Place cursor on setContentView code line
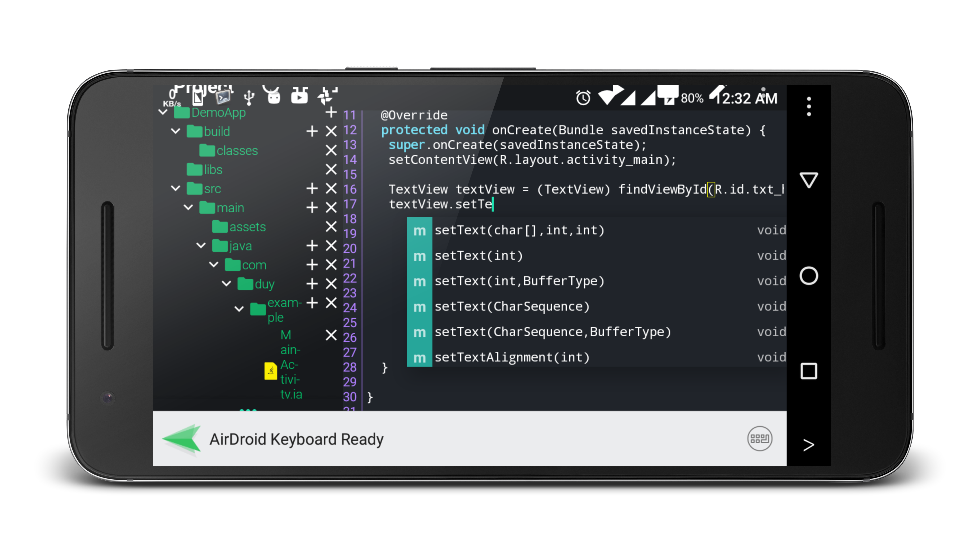This screenshot has width=980, height=549. [531, 160]
